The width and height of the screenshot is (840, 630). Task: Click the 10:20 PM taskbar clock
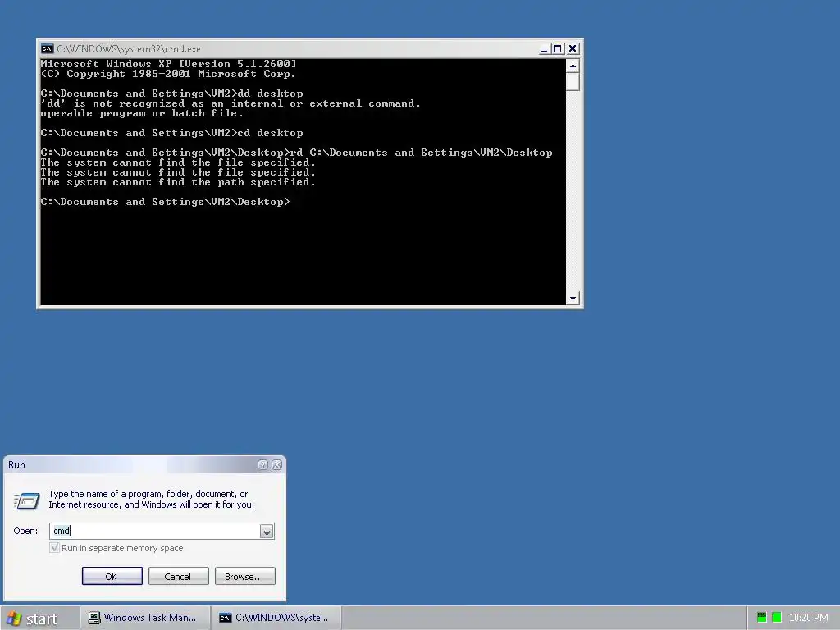[808, 618]
